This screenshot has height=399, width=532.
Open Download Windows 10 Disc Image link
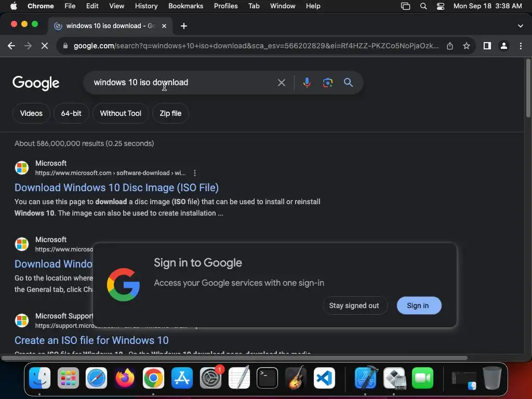click(117, 188)
